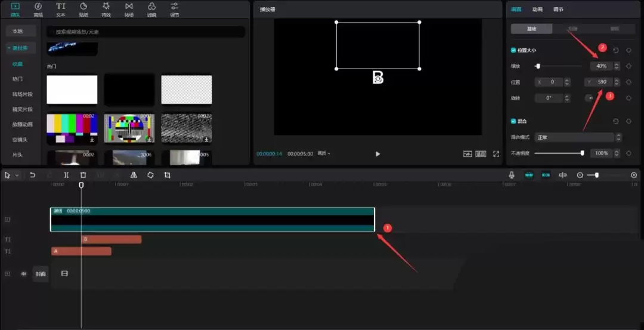Image resolution: width=644 pixels, height=330 pixels.
Task: Toggle the keyframe diamond next to 缩放
Action: click(x=628, y=66)
